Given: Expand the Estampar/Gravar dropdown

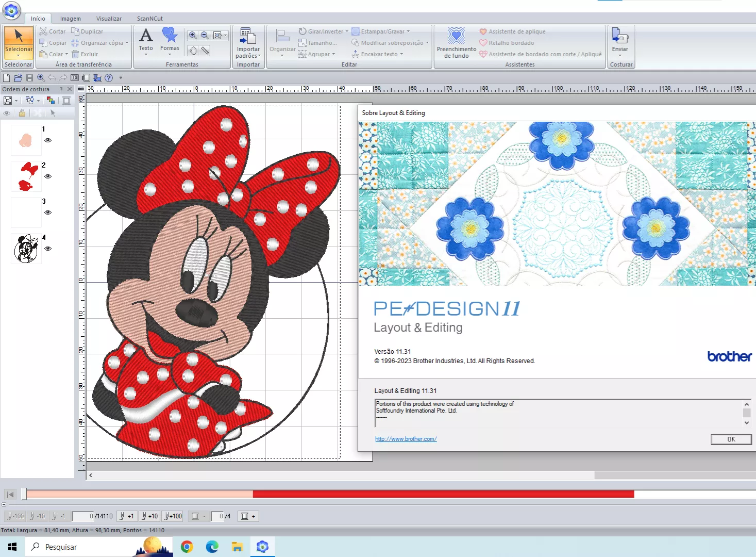Looking at the screenshot, I should (x=408, y=31).
